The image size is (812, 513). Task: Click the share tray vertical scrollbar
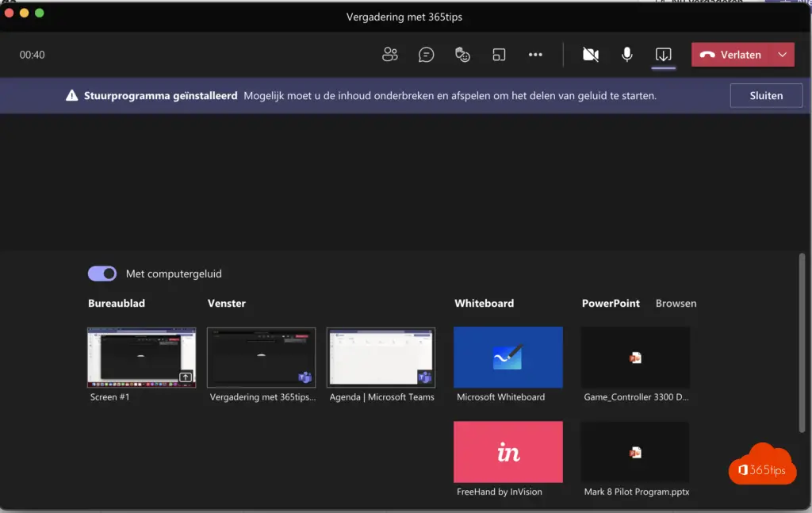[x=802, y=343]
